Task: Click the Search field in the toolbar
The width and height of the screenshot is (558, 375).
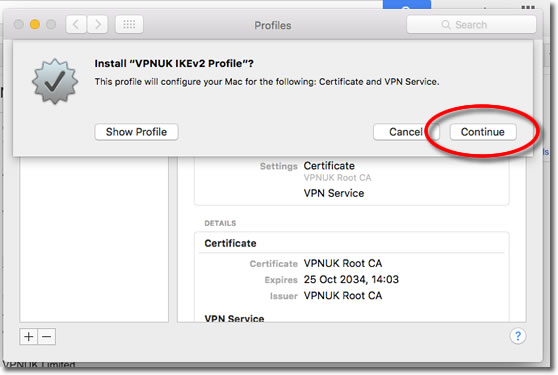Action: coord(471,25)
